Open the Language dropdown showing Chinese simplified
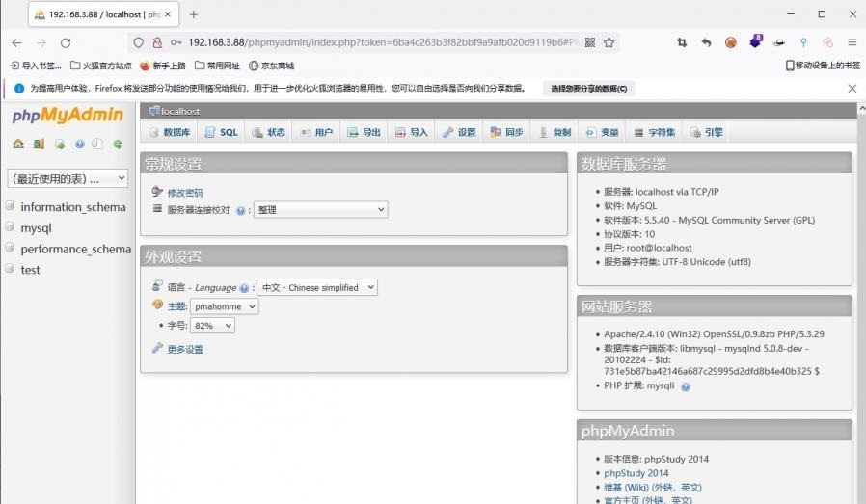 (317, 287)
